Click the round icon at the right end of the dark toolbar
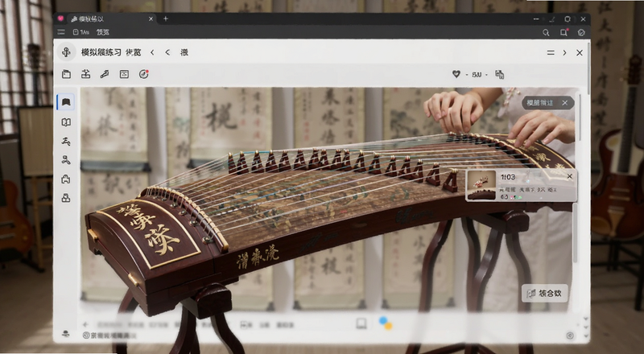Screen dimensions: 644x354 click(x=581, y=32)
